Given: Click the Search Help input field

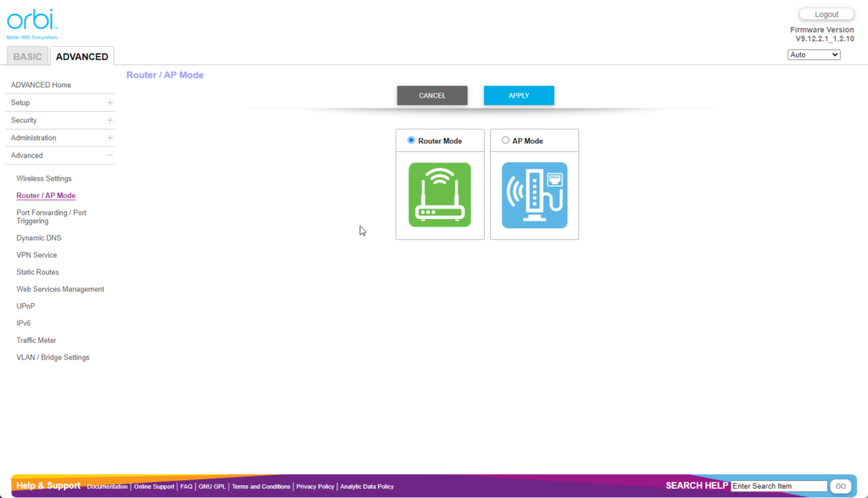Looking at the screenshot, I should click(778, 486).
